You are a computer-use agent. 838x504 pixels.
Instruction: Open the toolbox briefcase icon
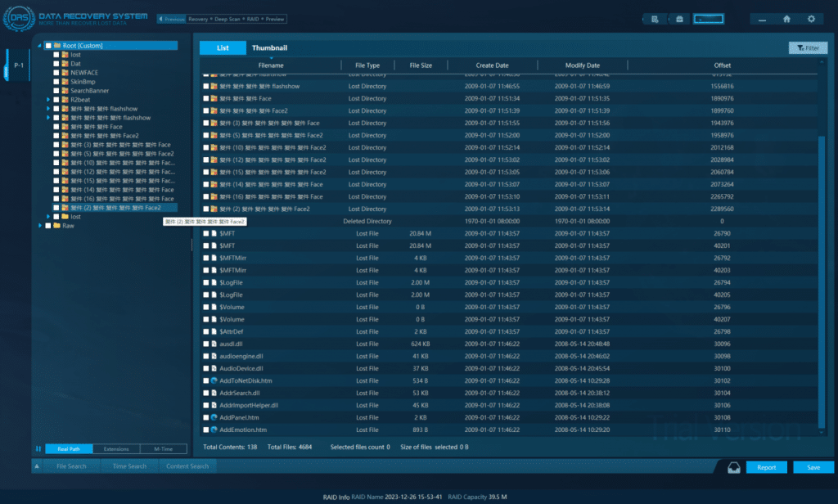pos(679,19)
